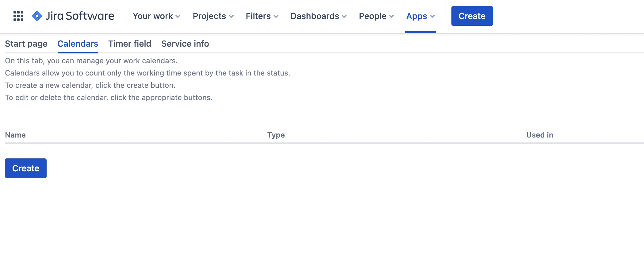Image resolution: width=644 pixels, height=264 pixels.
Task: Open the People menu
Action: click(x=376, y=16)
